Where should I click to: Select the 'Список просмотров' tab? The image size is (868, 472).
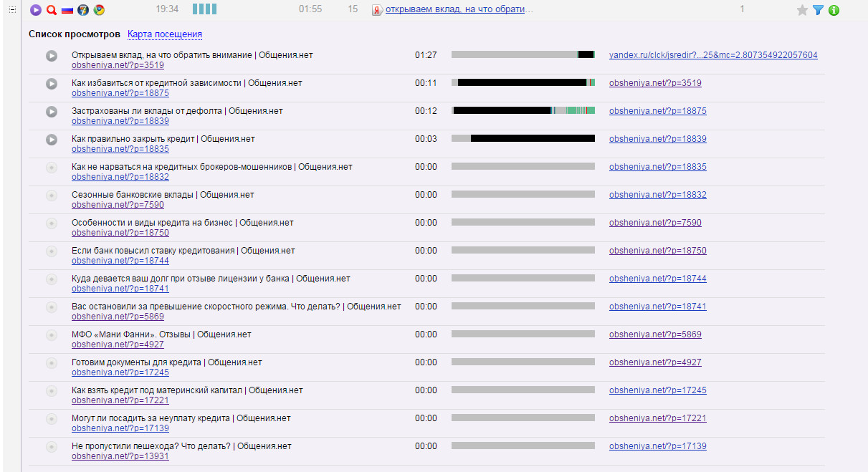[x=75, y=34]
